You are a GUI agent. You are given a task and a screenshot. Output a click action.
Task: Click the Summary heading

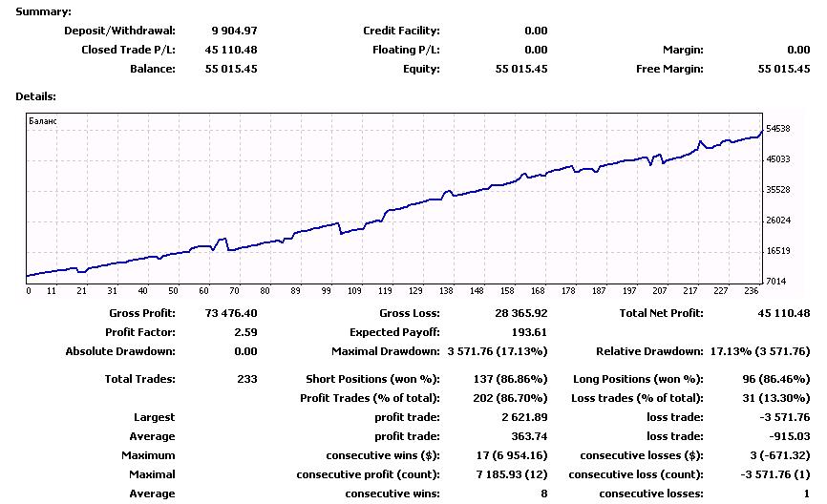click(43, 11)
